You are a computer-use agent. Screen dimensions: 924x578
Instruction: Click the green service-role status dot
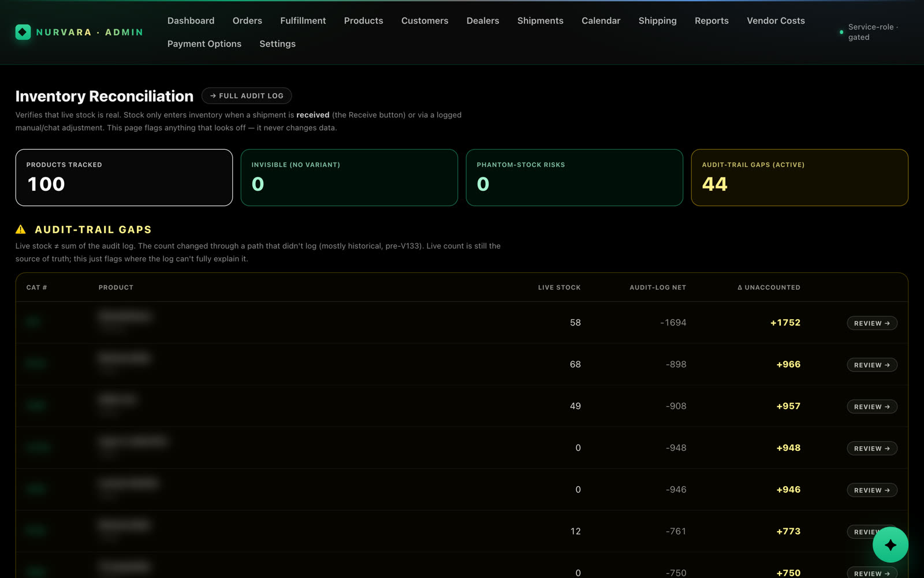point(841,32)
